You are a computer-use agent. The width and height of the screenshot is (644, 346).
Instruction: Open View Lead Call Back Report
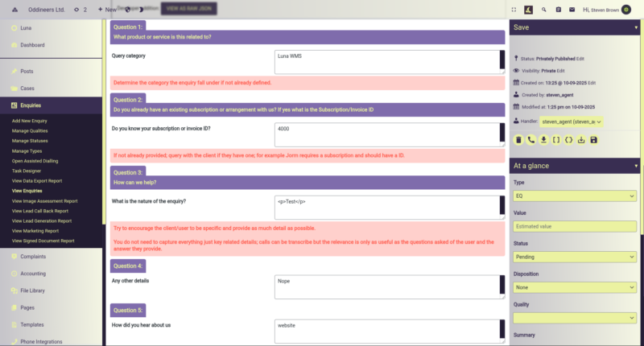click(x=40, y=211)
